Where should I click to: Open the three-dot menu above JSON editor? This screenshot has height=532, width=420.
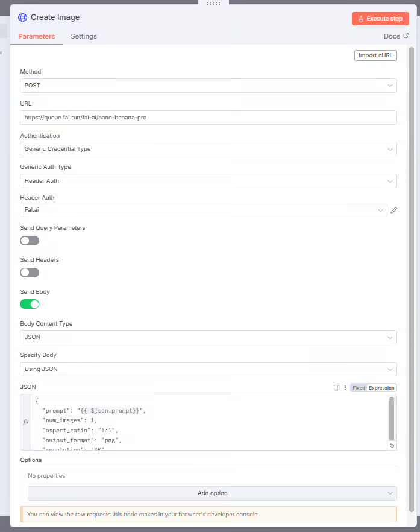coord(345,388)
